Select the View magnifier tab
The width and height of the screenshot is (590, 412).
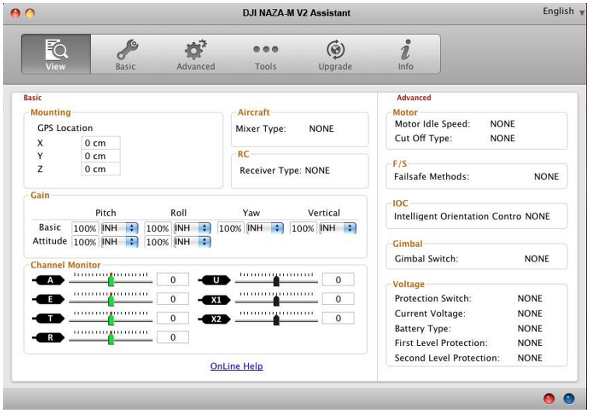[x=56, y=54]
